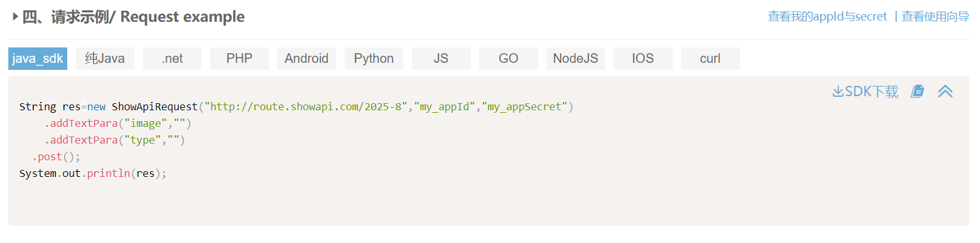The image size is (980, 243).
Task: Switch to the 纯Java tab
Action: [x=105, y=58]
